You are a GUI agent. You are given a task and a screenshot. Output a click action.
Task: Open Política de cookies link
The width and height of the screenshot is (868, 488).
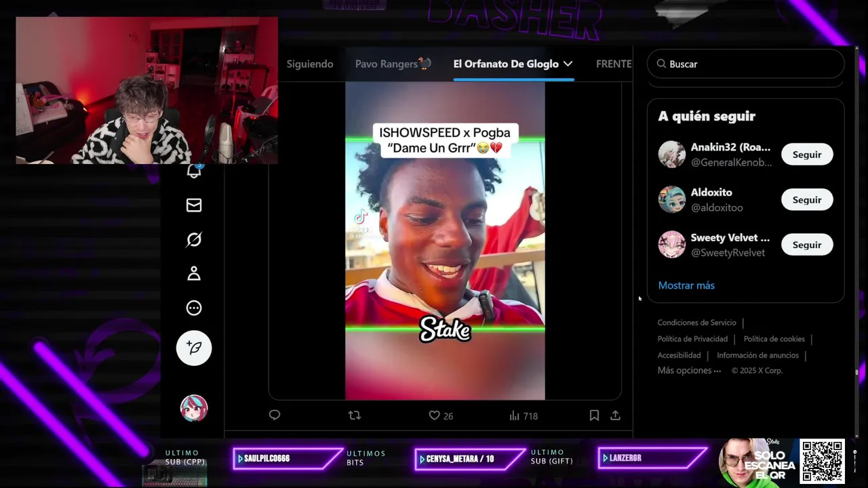(x=774, y=339)
